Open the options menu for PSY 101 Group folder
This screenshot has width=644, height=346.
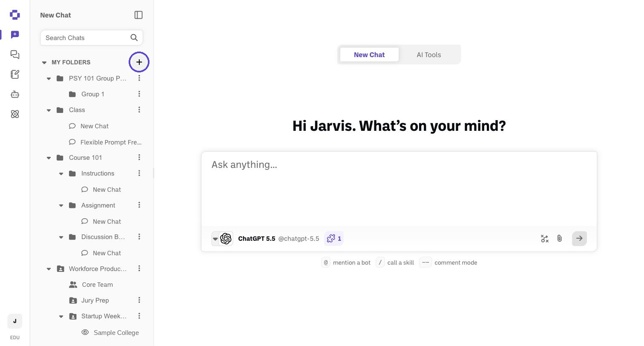[x=139, y=78]
